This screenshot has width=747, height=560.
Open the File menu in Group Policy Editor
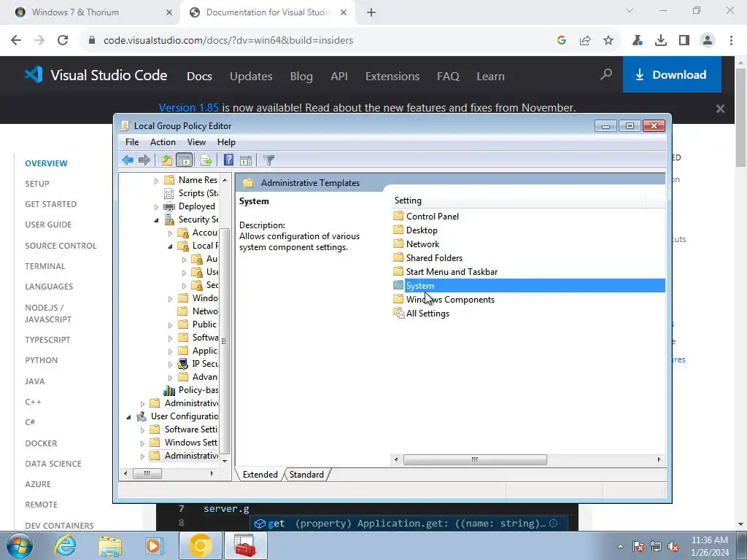point(132,142)
